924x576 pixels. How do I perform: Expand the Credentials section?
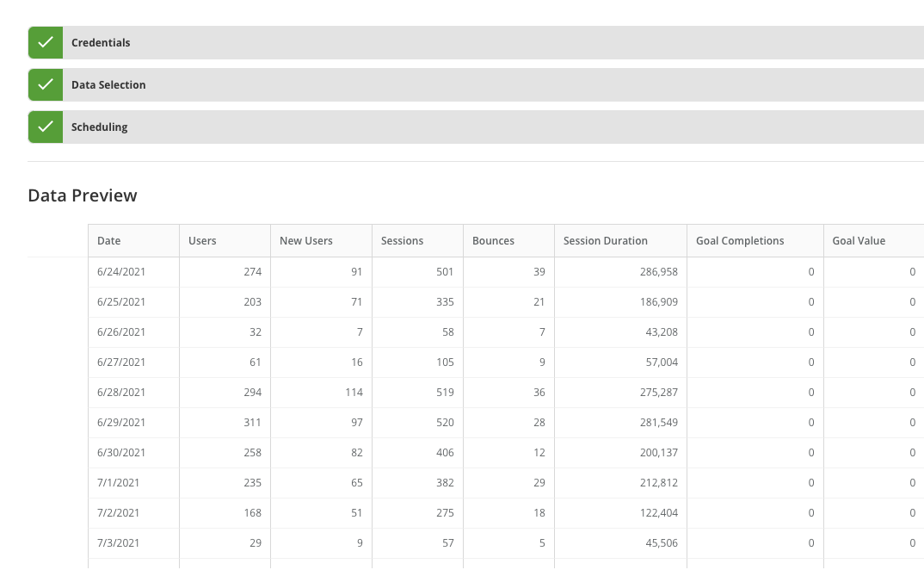point(102,42)
